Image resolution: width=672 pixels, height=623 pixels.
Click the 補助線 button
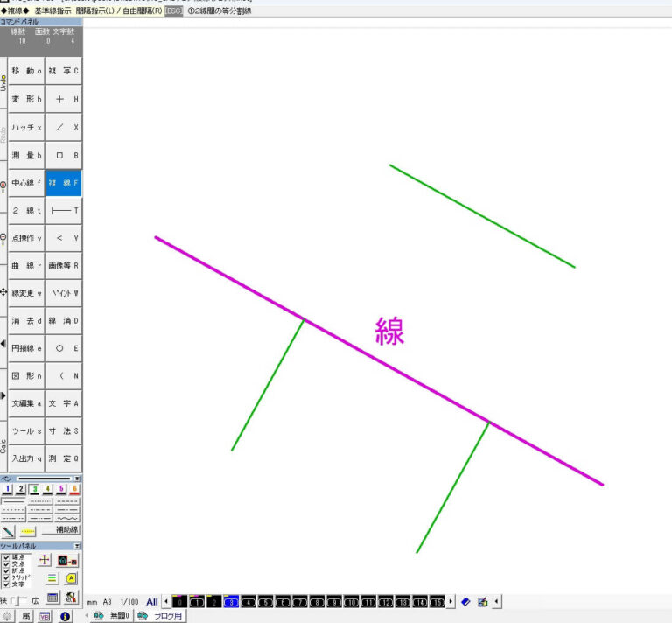pyautogui.click(x=61, y=530)
